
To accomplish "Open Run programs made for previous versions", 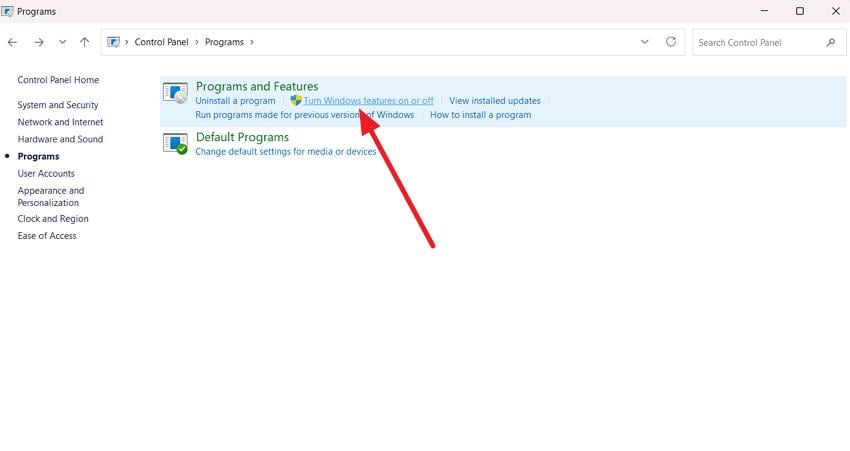I will (x=305, y=115).
